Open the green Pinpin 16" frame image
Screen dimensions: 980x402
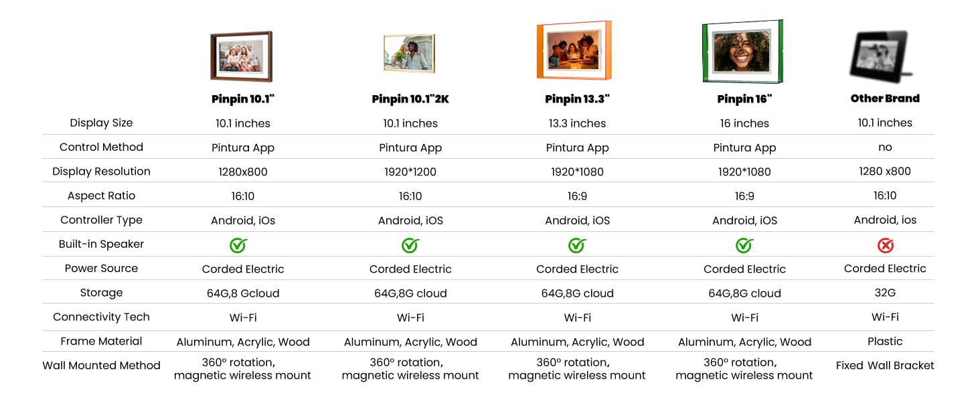tap(742, 52)
